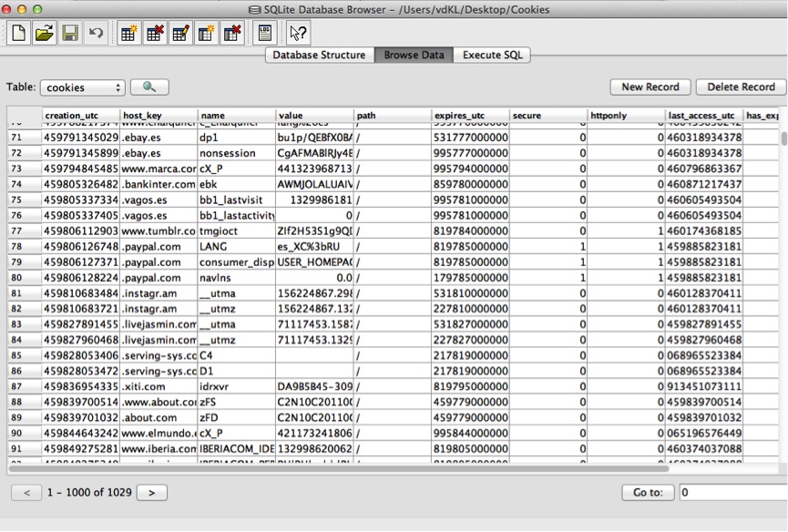Screen dimensions: 788x532
Task: Open the SQL log window icon
Action: click(x=265, y=33)
